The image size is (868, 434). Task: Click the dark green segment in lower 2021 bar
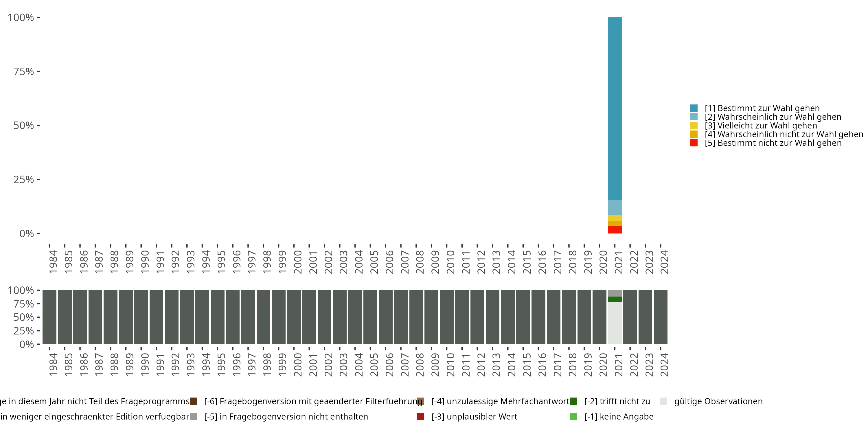(615, 299)
